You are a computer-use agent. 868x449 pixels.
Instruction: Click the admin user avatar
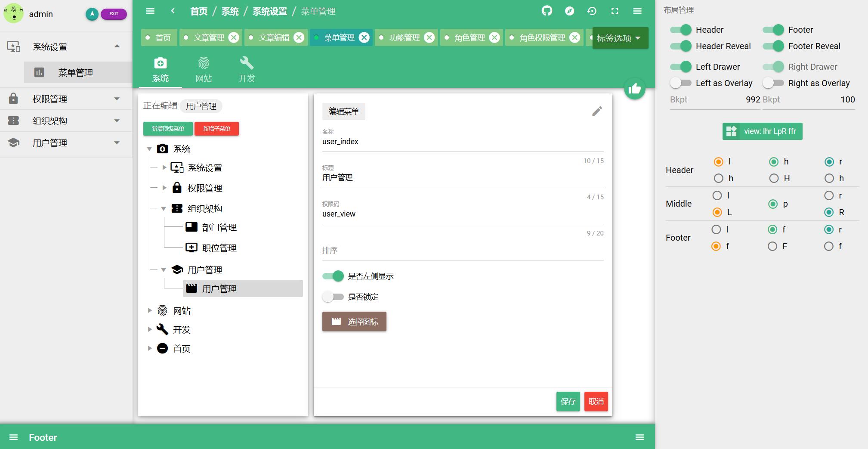click(14, 13)
